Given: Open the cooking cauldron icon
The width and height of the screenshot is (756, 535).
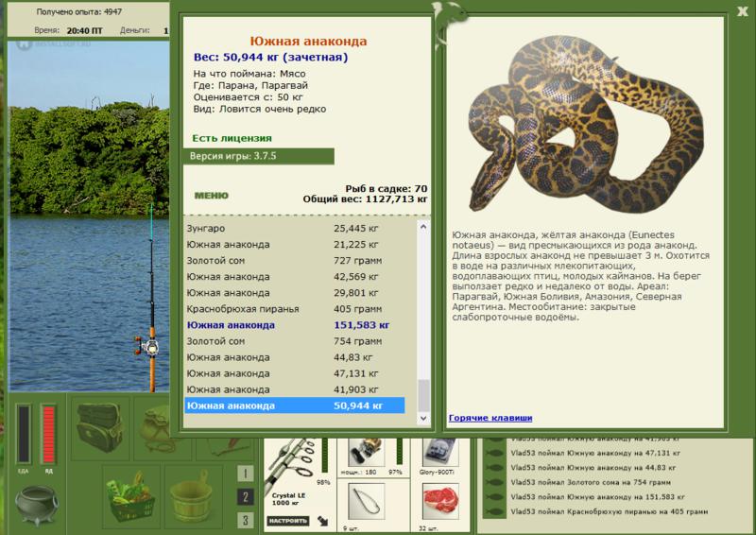Looking at the screenshot, I should [37, 504].
